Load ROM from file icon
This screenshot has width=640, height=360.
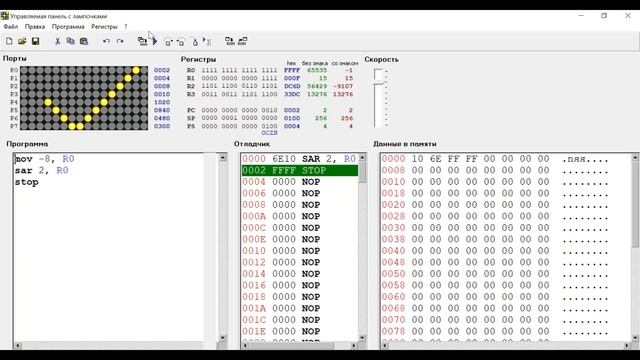[230, 41]
